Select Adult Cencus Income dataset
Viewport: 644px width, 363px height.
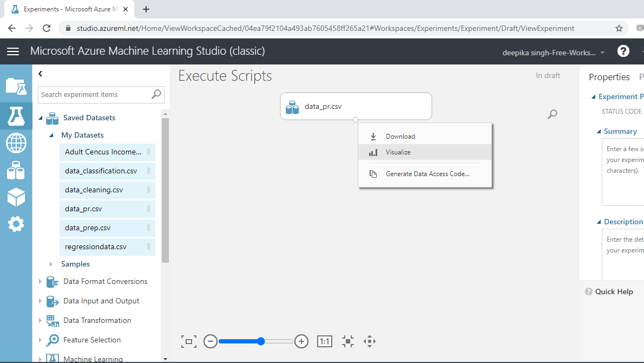point(107,152)
